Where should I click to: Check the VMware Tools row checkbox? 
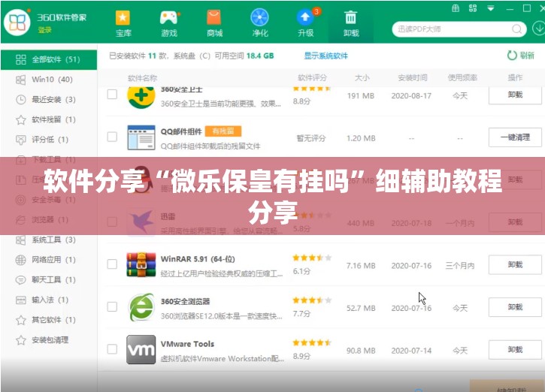point(112,349)
